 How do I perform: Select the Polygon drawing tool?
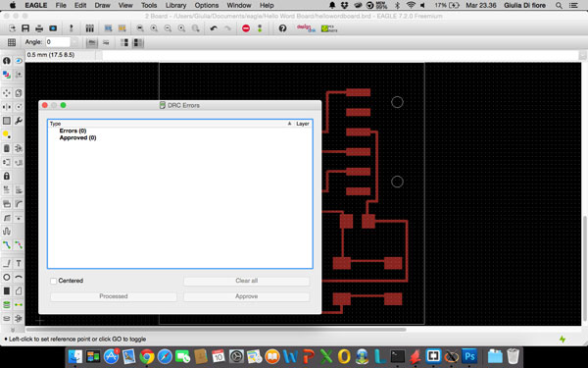point(19,291)
